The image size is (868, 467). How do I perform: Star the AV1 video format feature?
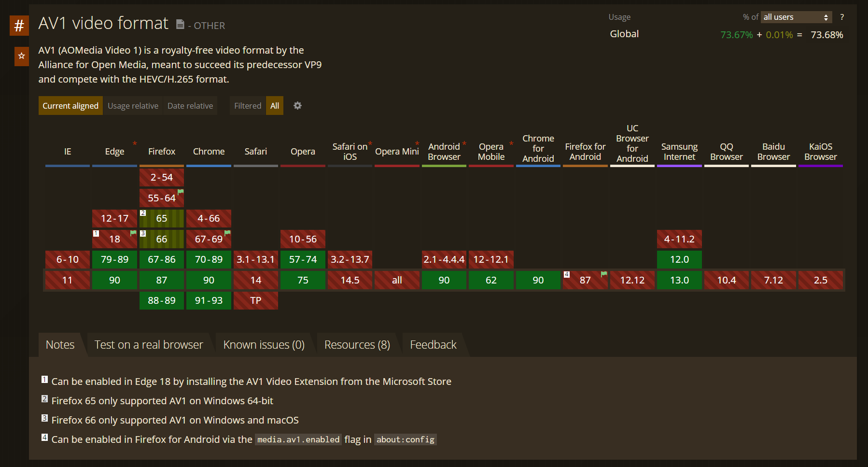(21, 56)
